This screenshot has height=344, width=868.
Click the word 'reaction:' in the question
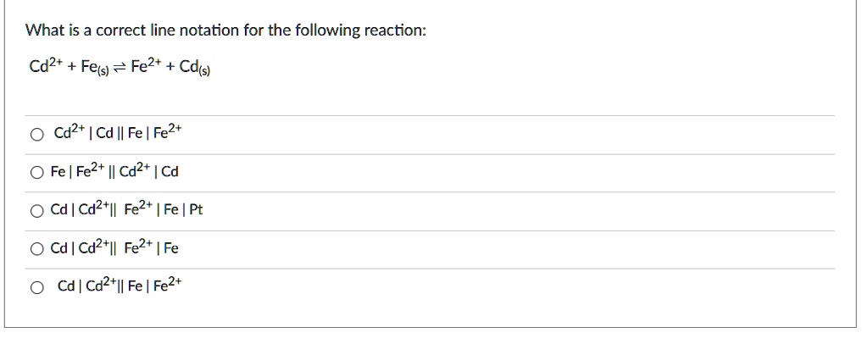(x=396, y=31)
